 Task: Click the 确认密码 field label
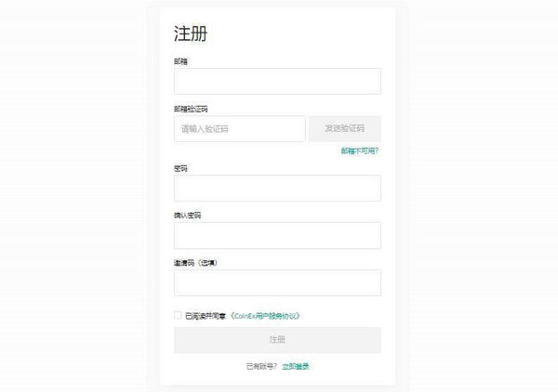click(x=188, y=216)
